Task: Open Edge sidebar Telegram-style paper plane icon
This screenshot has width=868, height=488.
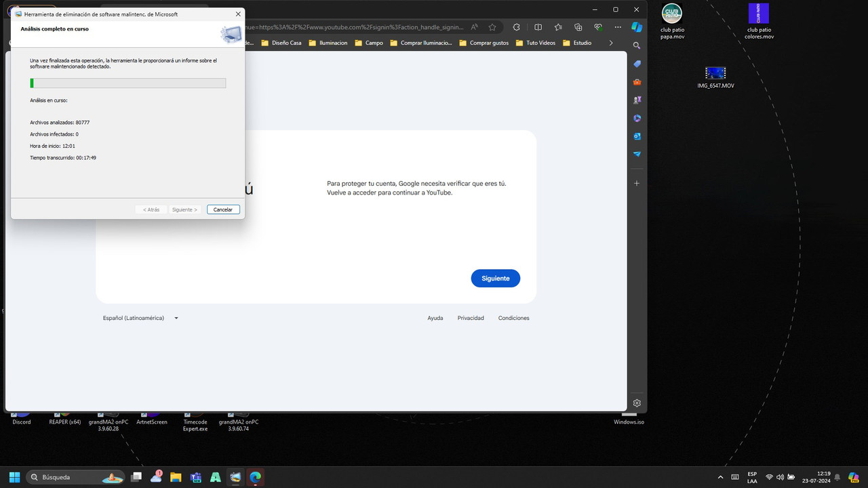Action: pyautogui.click(x=637, y=154)
